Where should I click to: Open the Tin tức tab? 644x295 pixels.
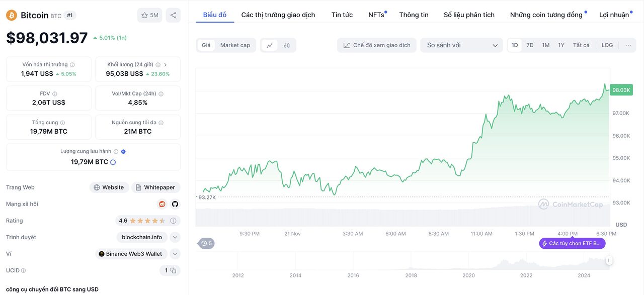pyautogui.click(x=342, y=15)
